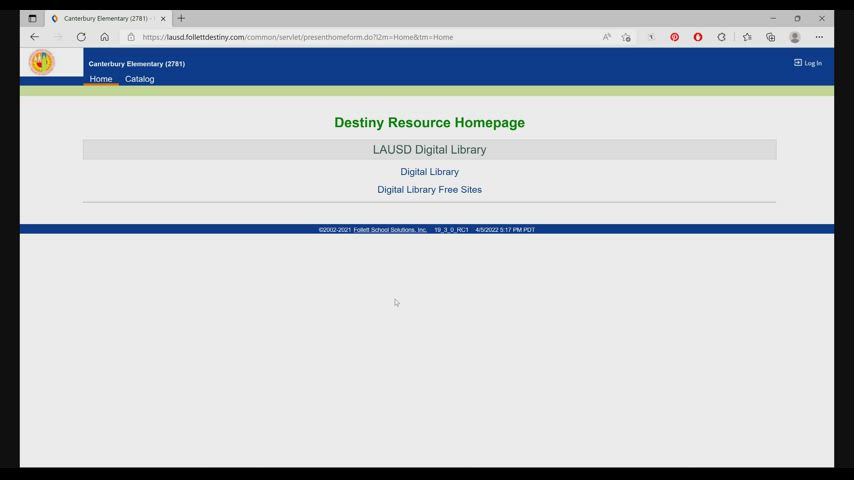Open the Home tab
The height and width of the screenshot is (480, 854).
pyautogui.click(x=101, y=79)
